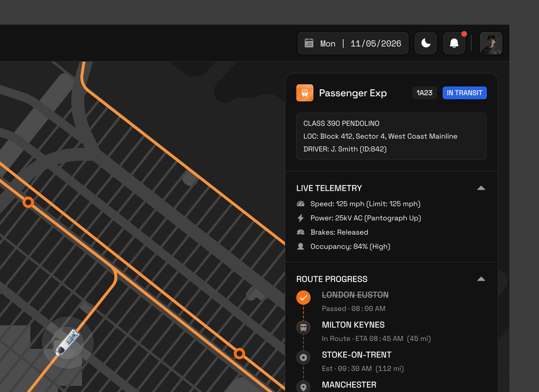539x392 pixels.
Task: Click the upper-left orange station node on map
Action: (28, 203)
